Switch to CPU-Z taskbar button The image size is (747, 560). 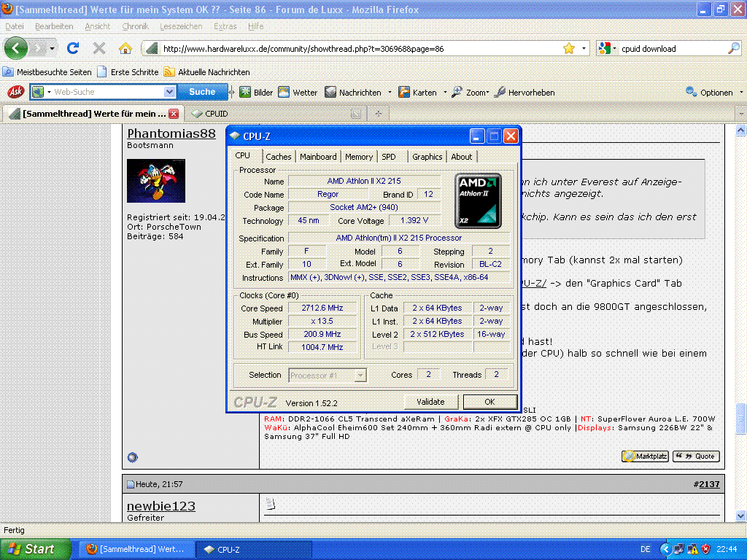tap(254, 549)
